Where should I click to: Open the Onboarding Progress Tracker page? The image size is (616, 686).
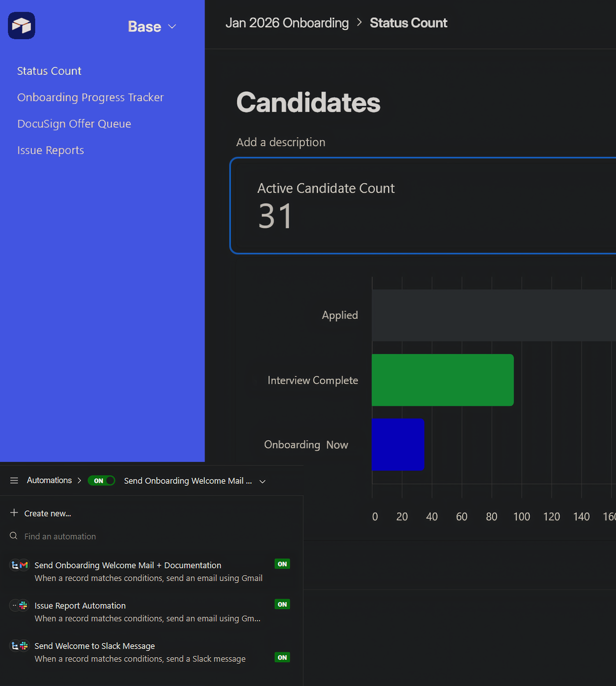click(x=90, y=97)
